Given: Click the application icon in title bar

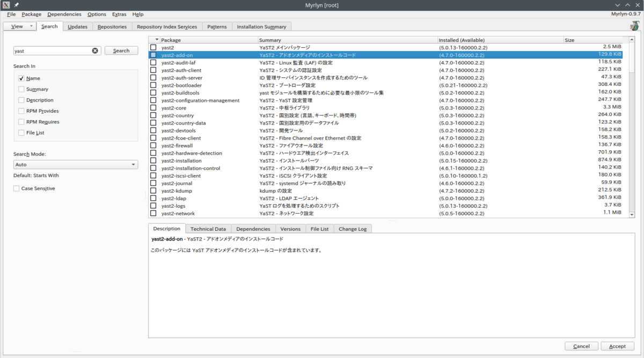Looking at the screenshot, I should (x=6, y=5).
